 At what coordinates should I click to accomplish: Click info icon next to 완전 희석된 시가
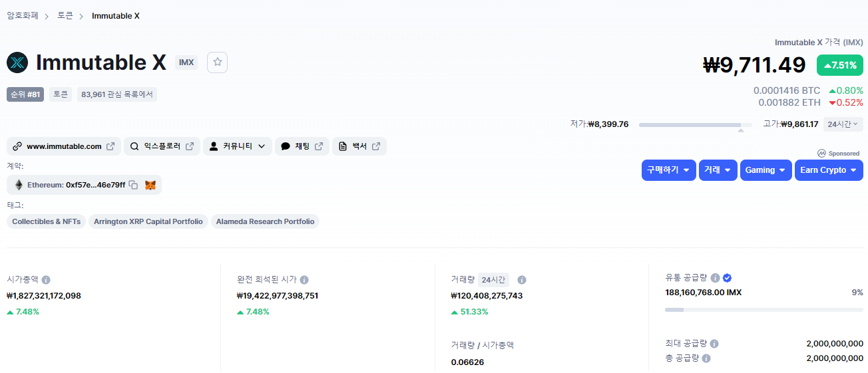click(x=304, y=280)
